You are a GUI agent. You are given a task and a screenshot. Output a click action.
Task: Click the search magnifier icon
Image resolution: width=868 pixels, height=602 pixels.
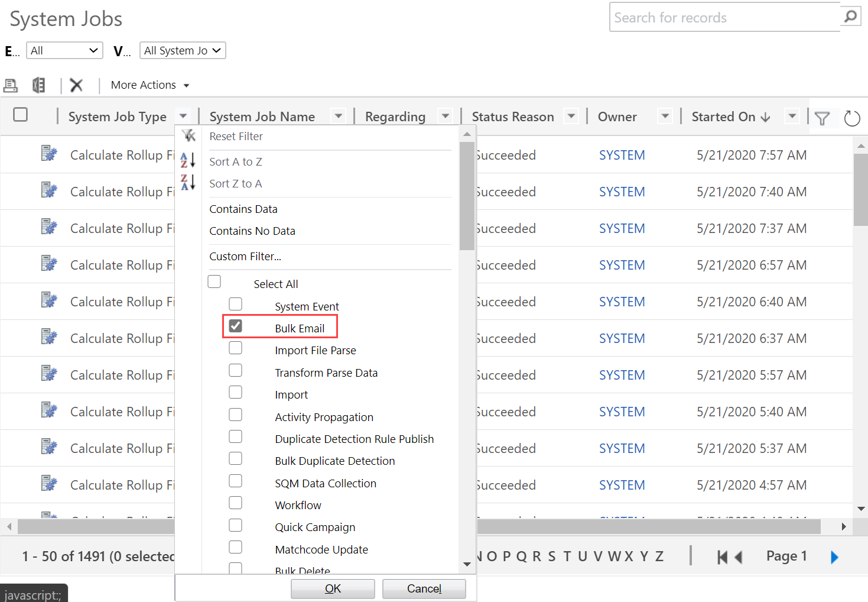click(x=850, y=17)
